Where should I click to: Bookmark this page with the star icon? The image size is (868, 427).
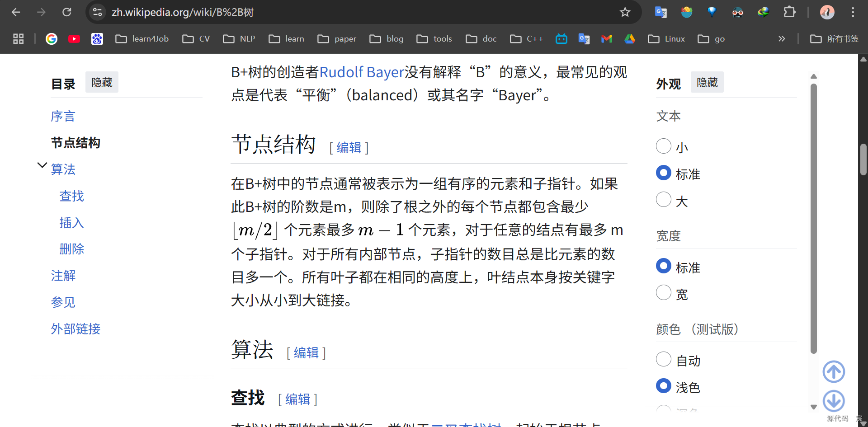pyautogui.click(x=625, y=12)
